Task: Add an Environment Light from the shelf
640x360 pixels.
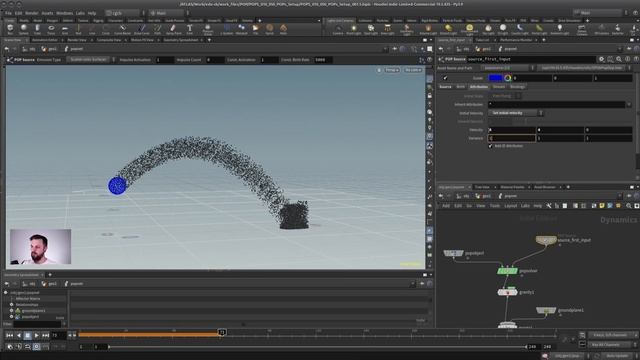Action: tap(469, 29)
